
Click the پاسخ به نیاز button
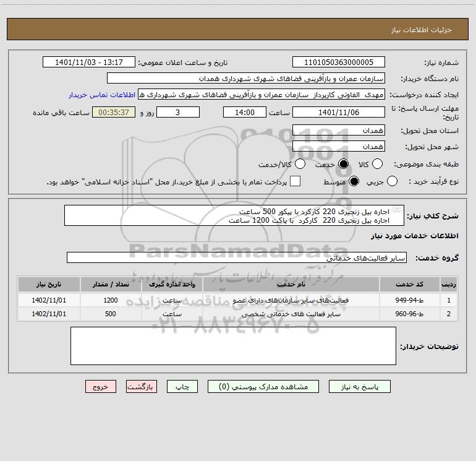[x=359, y=387]
